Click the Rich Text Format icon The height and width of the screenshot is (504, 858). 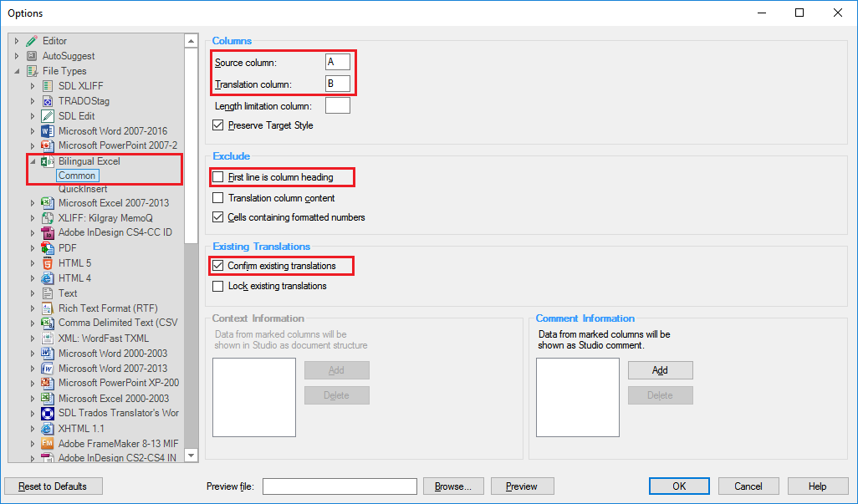pyautogui.click(x=48, y=308)
